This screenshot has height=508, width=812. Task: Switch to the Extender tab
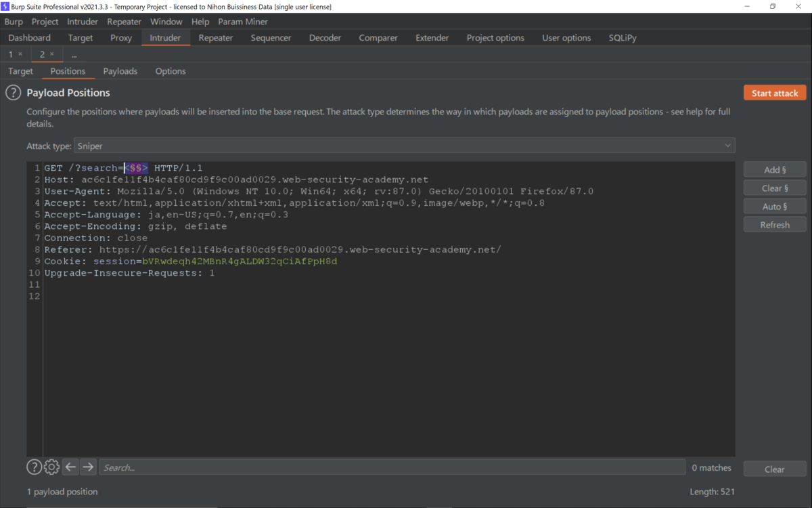[x=432, y=38]
